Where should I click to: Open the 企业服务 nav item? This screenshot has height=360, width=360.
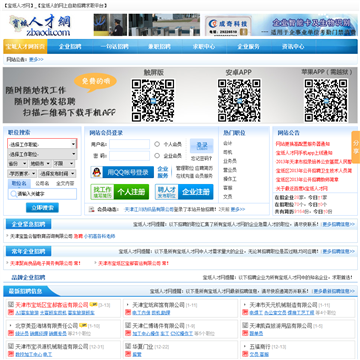tap(248, 47)
